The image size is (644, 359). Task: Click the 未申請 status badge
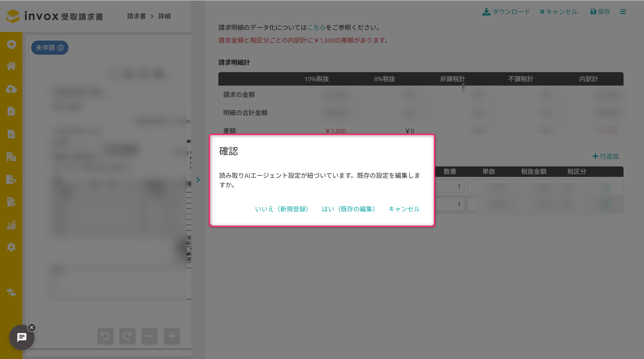pos(50,48)
